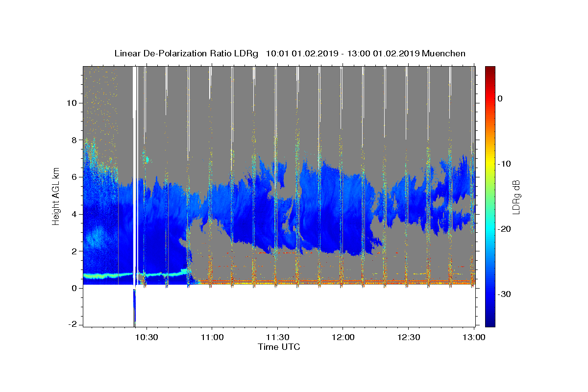Screen dimensions: 588x392
Task: Click the 13:00 time tick label
Action: (x=474, y=338)
